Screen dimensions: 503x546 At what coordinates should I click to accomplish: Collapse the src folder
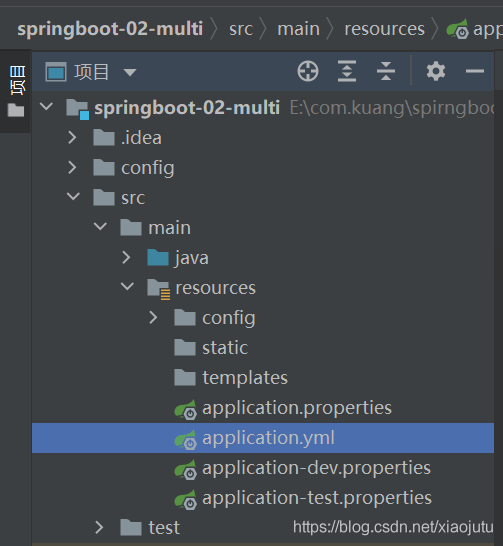pos(73,196)
